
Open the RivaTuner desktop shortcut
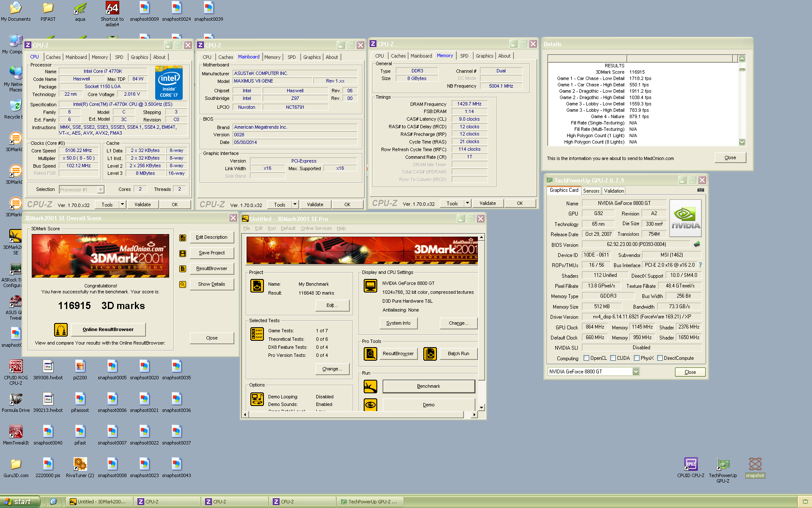80,467
